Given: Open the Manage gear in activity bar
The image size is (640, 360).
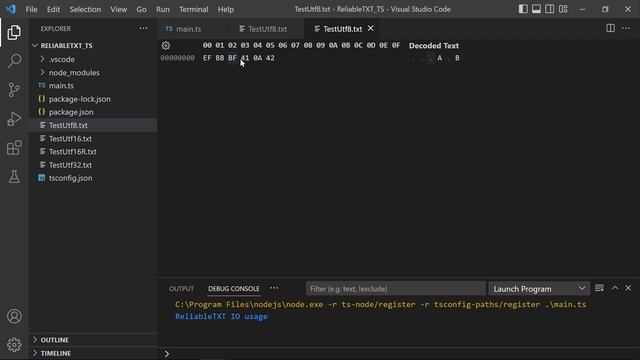Looking at the screenshot, I should tap(14, 345).
